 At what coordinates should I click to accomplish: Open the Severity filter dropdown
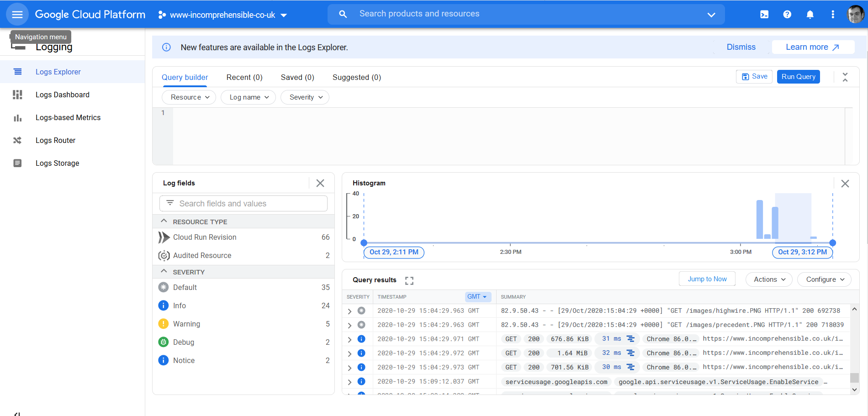click(x=305, y=97)
